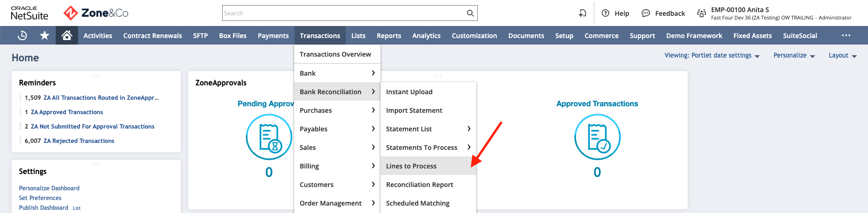Open the role switcher icon beside EMP-00100

click(x=702, y=13)
